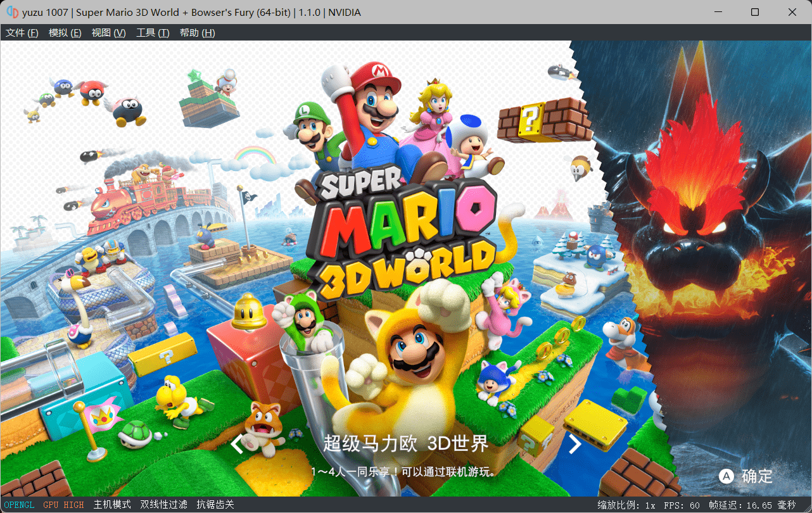Click the 1~4人一同乐享 description text

(x=403, y=472)
